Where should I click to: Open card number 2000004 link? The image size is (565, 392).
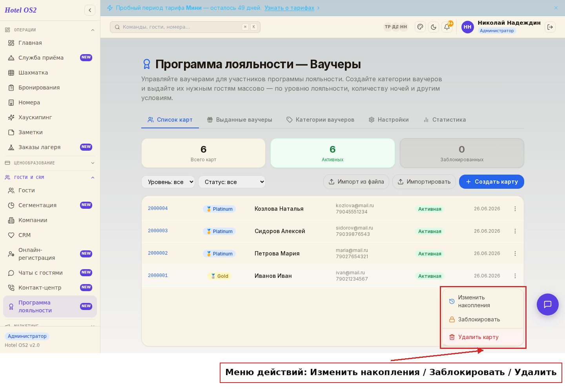pos(158,208)
